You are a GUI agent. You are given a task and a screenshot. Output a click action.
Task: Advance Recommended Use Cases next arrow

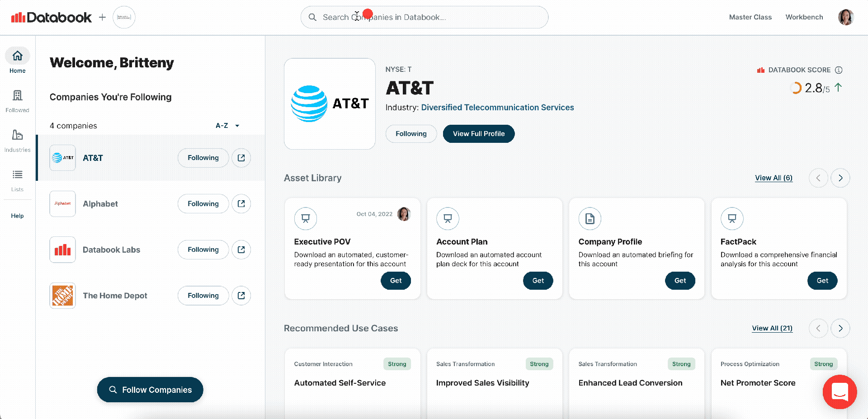pyautogui.click(x=840, y=329)
